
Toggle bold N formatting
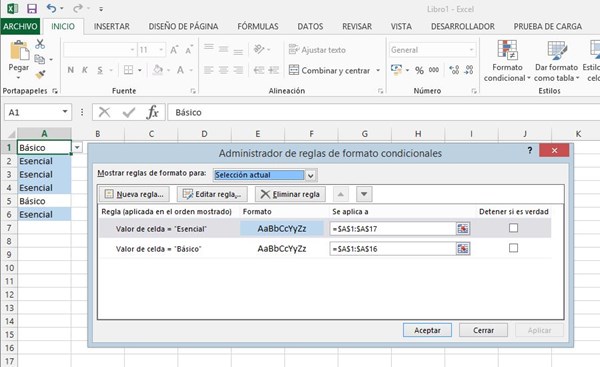pyautogui.click(x=70, y=70)
